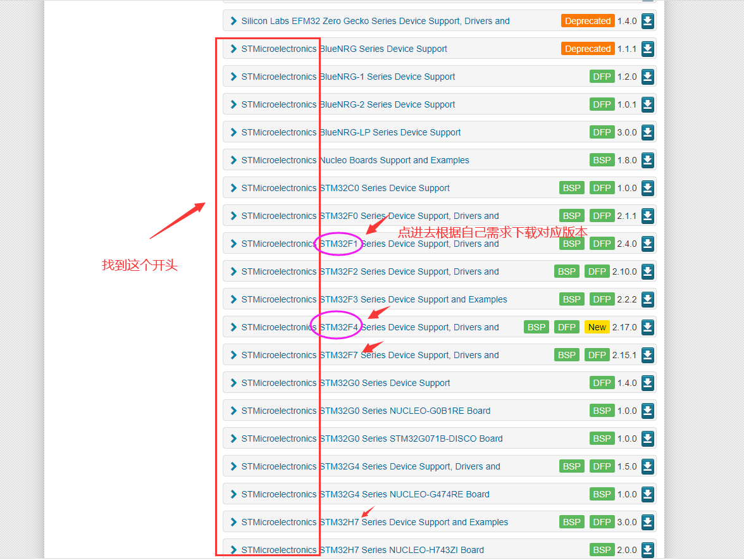Open STMicroelectronics BlueNRG-LP Series Device Support link
Viewport: 744px width, 560px height.
coord(351,132)
